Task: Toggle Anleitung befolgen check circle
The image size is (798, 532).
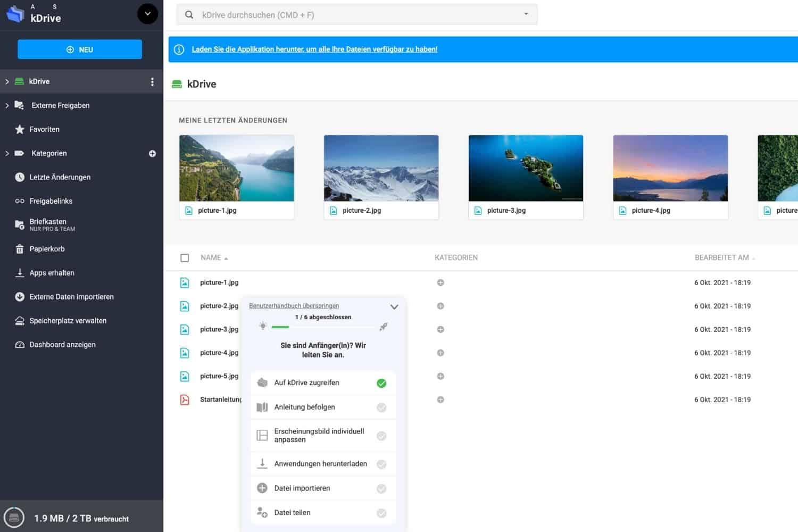Action: pyautogui.click(x=381, y=408)
